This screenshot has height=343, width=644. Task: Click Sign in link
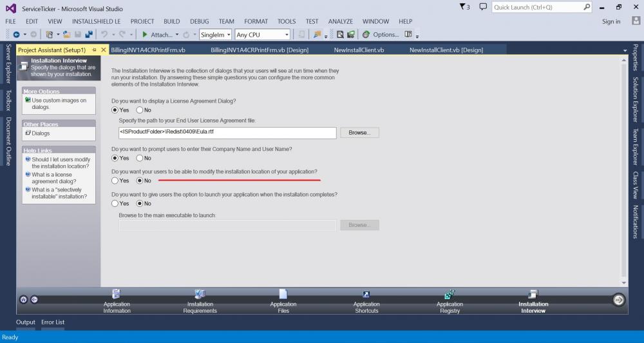pos(611,21)
